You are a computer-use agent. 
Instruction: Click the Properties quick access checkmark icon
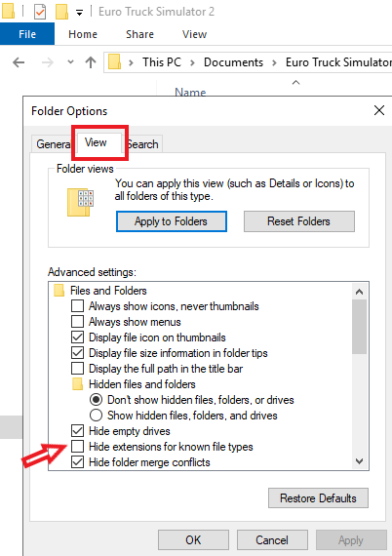pos(40,12)
